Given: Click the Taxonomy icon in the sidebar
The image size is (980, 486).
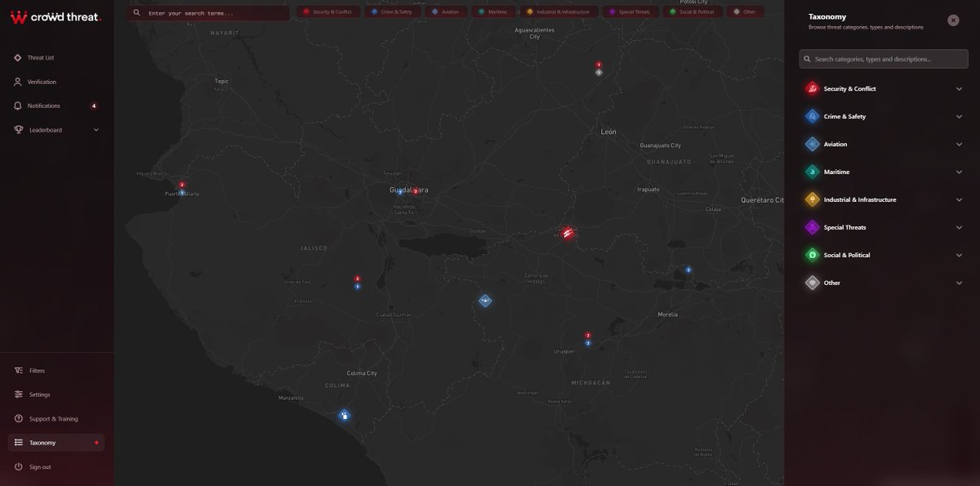Looking at the screenshot, I should (17, 442).
